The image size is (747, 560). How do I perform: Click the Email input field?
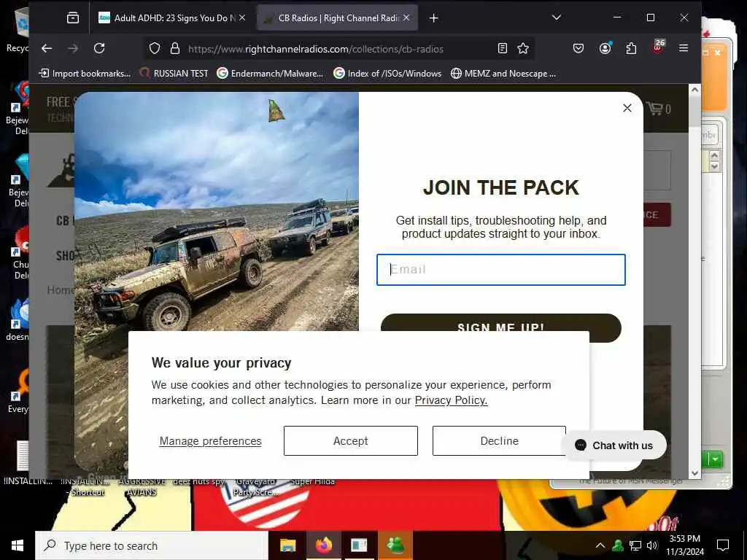[x=500, y=270]
